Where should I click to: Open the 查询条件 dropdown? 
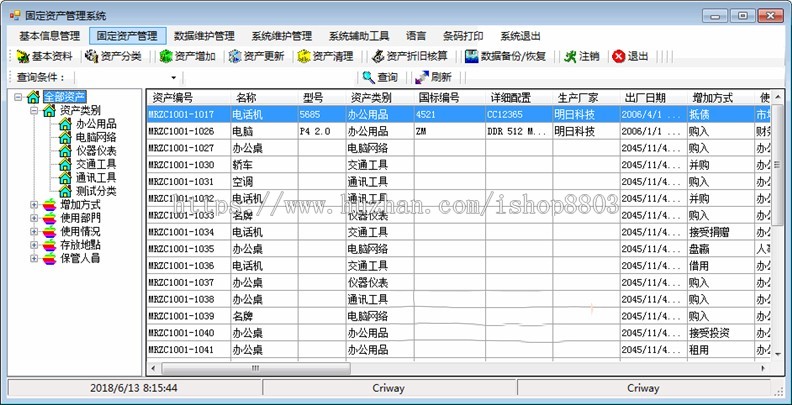(173, 77)
